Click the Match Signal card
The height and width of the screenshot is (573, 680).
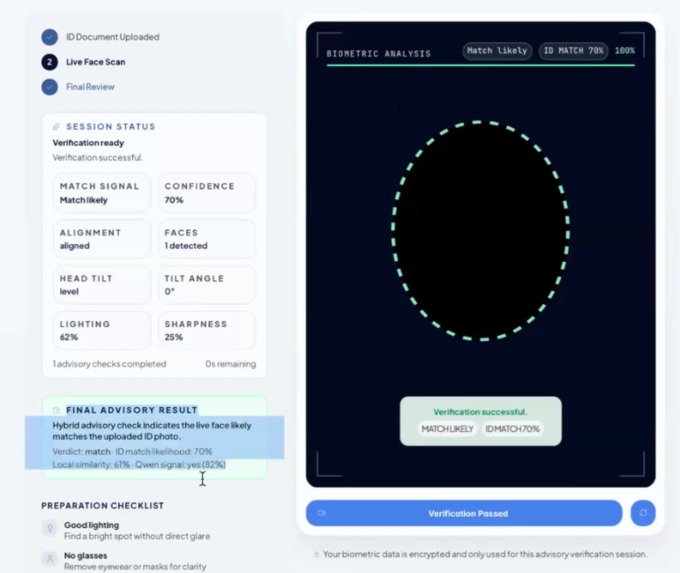point(102,193)
